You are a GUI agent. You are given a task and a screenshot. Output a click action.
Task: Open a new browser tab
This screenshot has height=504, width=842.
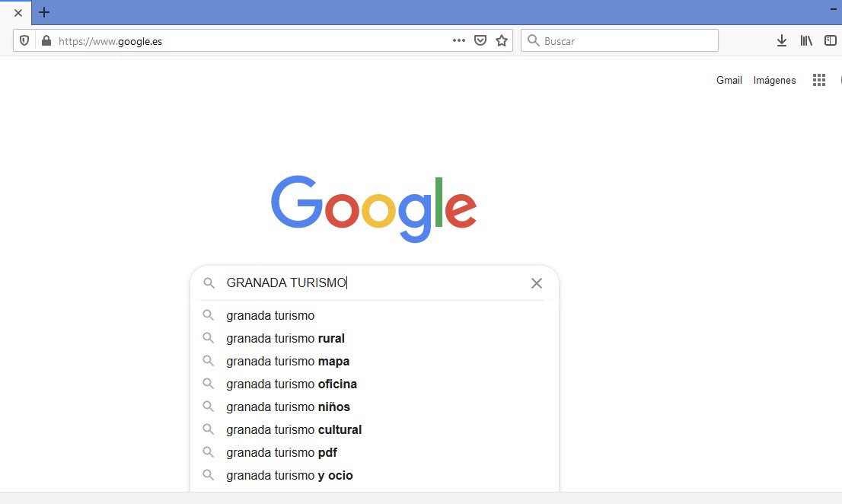pos(44,12)
